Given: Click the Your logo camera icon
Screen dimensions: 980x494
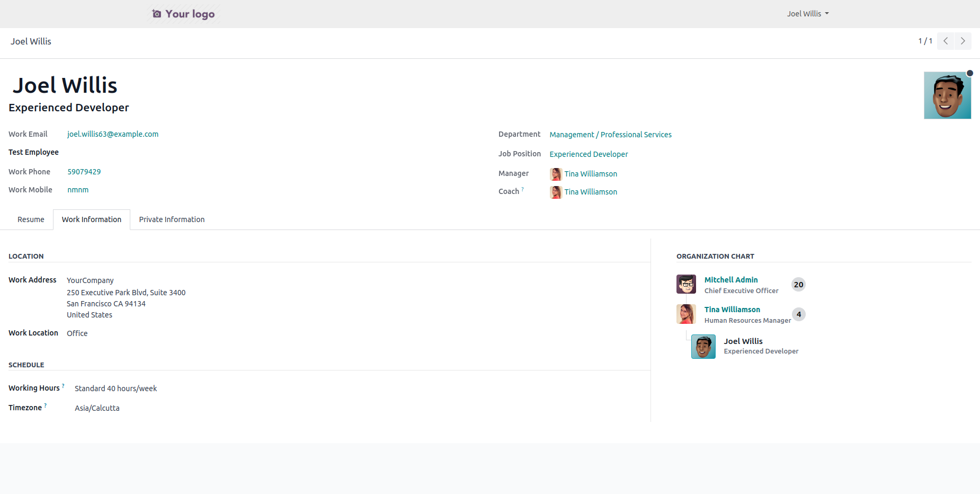Looking at the screenshot, I should pyautogui.click(x=157, y=14).
